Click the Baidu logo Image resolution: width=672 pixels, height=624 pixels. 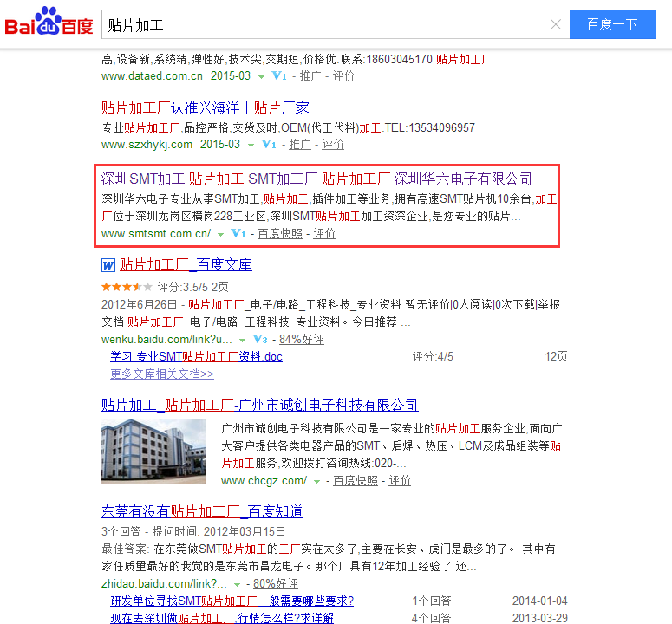(x=49, y=22)
